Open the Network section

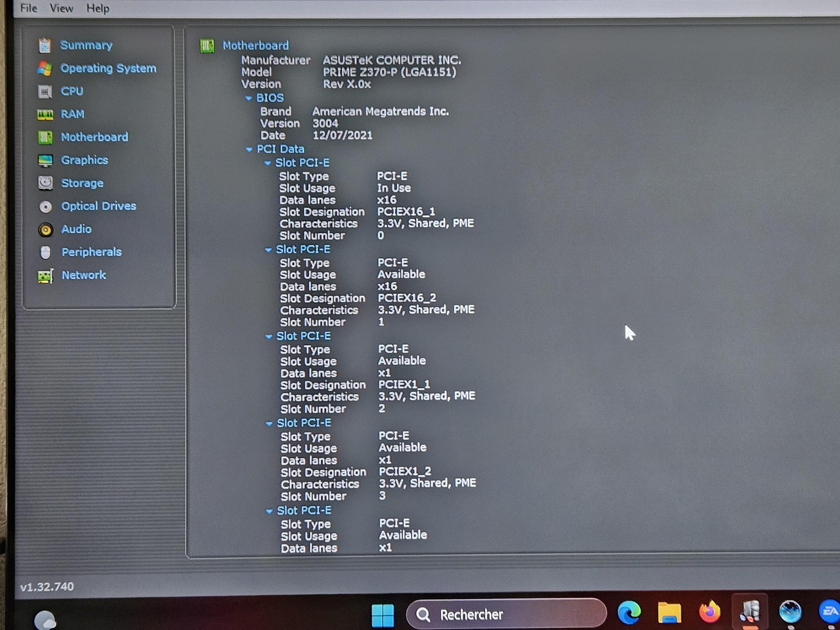point(84,275)
